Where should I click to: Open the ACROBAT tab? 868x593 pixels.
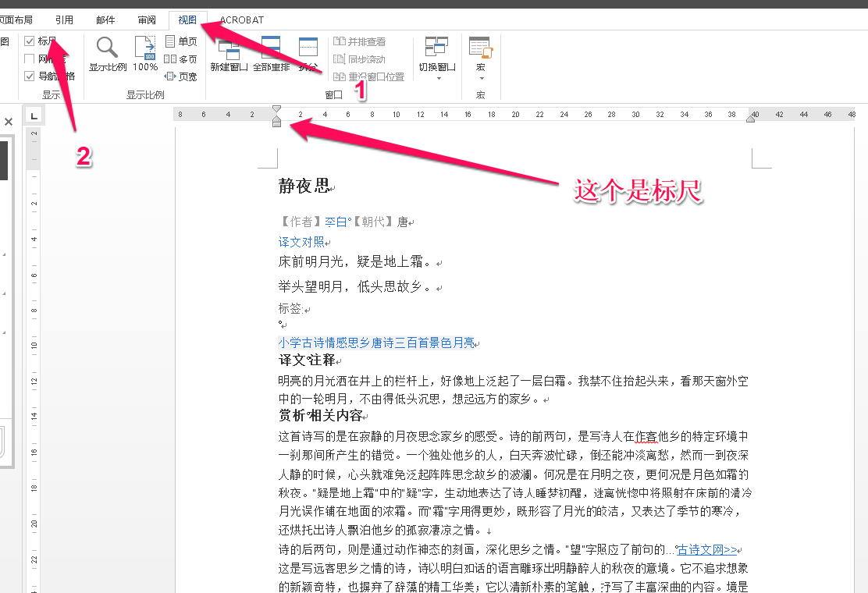pos(242,20)
